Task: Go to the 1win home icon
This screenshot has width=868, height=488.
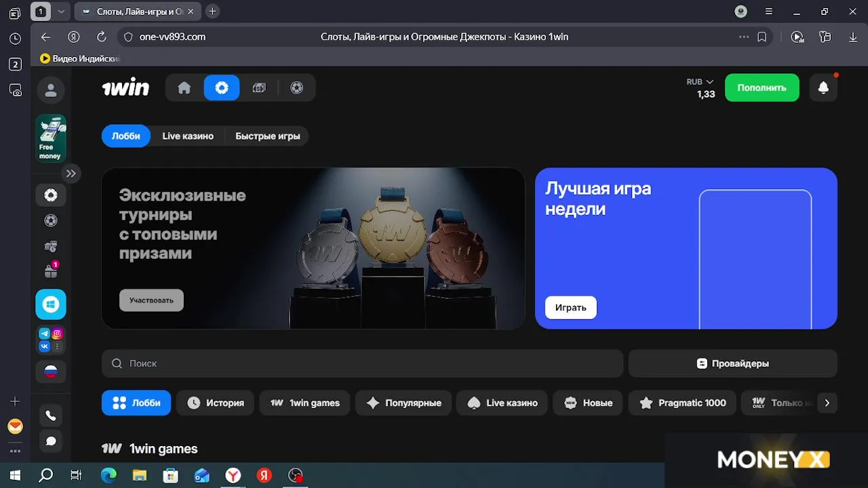Action: pos(184,87)
